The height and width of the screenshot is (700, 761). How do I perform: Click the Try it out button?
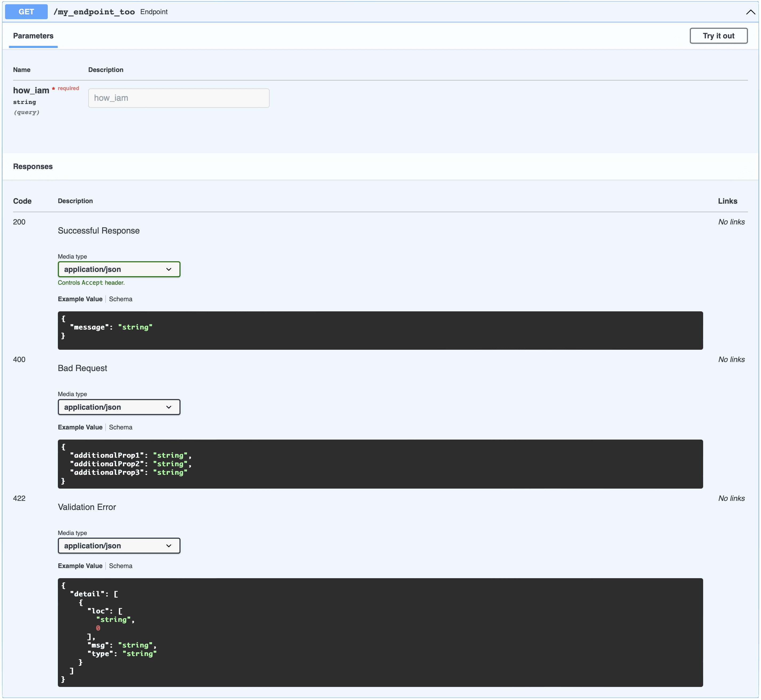(x=718, y=36)
